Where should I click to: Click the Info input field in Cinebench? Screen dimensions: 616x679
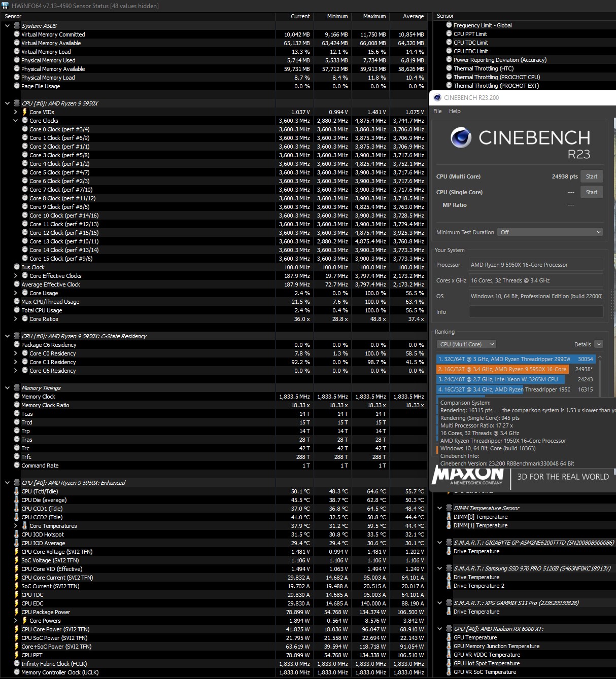(x=536, y=312)
